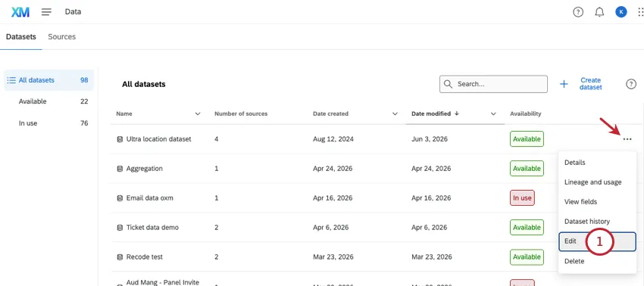Viewport: 644px width, 286px height.
Task: Open the hamburger navigation menu
Action: click(x=46, y=12)
